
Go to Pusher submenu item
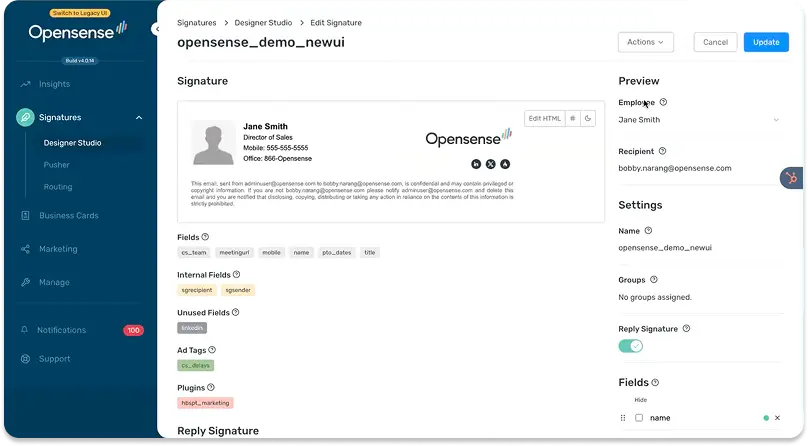point(56,165)
